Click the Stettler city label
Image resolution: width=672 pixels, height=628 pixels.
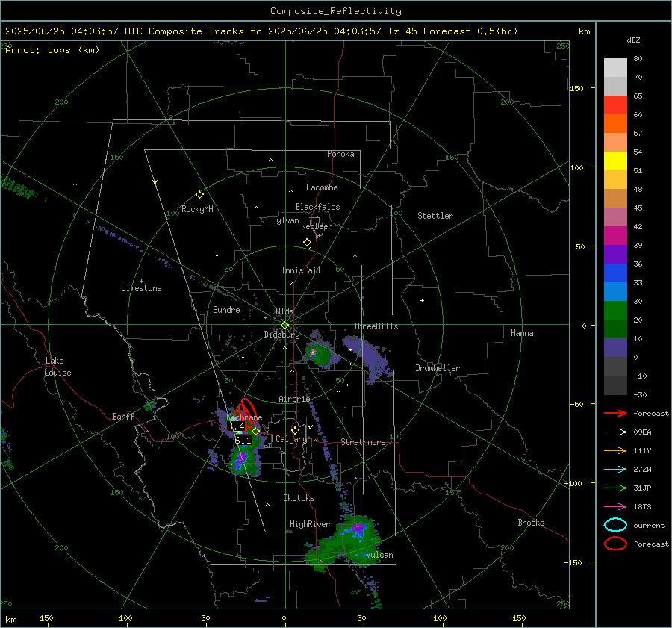(435, 216)
